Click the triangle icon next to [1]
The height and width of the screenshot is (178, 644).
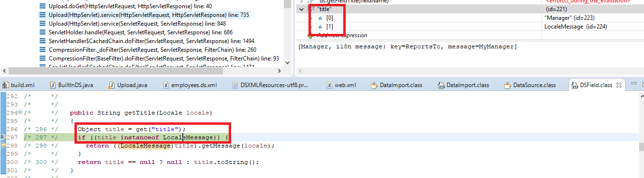(320, 27)
